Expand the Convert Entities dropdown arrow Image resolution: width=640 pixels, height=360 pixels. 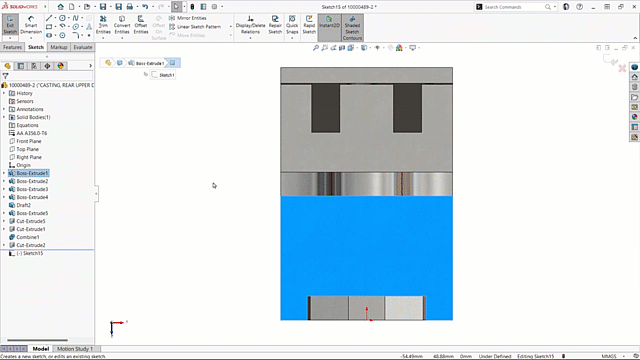coord(122,38)
